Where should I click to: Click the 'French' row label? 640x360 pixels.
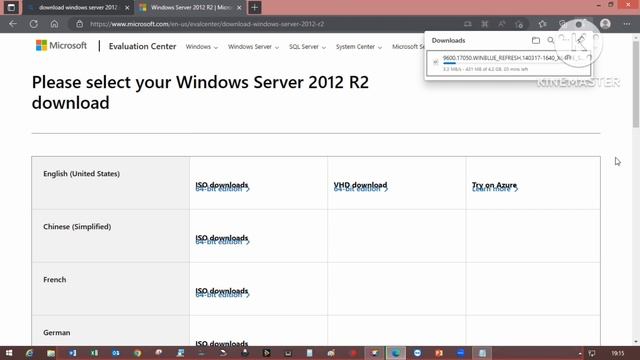(55, 280)
